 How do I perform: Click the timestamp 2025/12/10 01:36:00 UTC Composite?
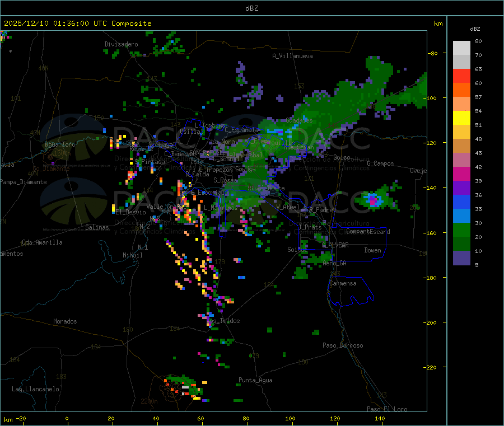[77, 24]
